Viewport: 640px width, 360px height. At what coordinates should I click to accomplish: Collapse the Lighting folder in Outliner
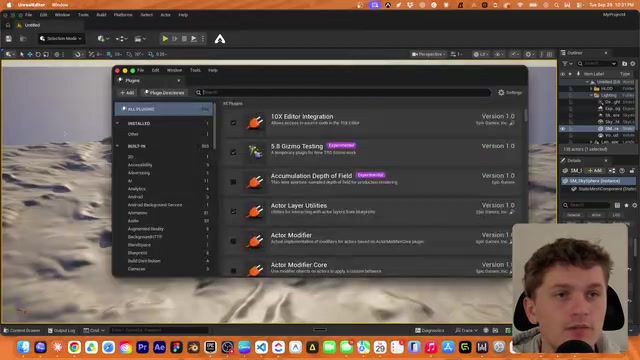coord(591,95)
